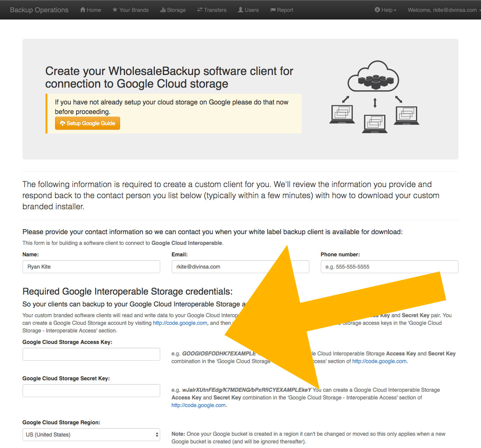Click the 'Google Cloud Storage Access Key:' label
Screen dimensions: 481x448
(67, 342)
